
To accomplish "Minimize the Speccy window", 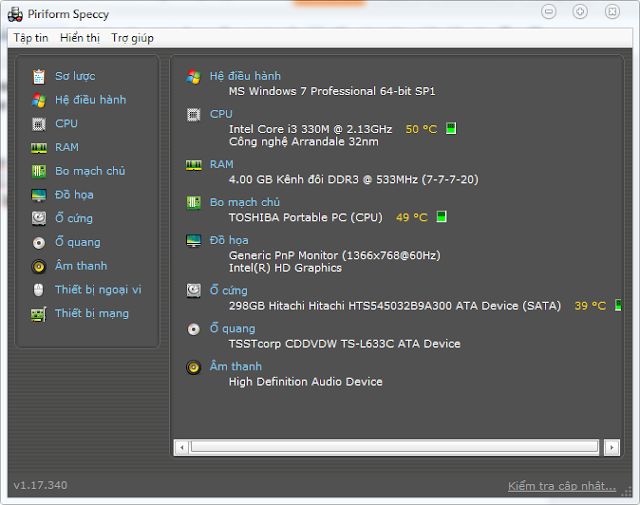I will (549, 12).
